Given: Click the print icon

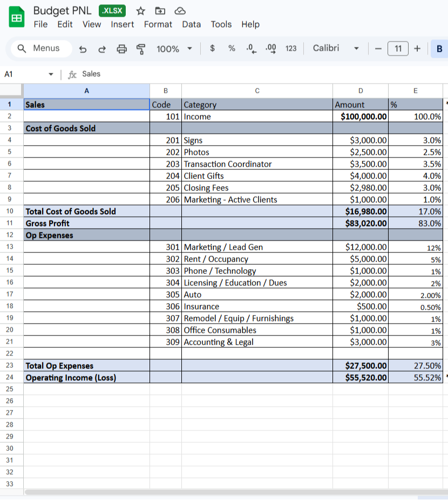Looking at the screenshot, I should 121,49.
